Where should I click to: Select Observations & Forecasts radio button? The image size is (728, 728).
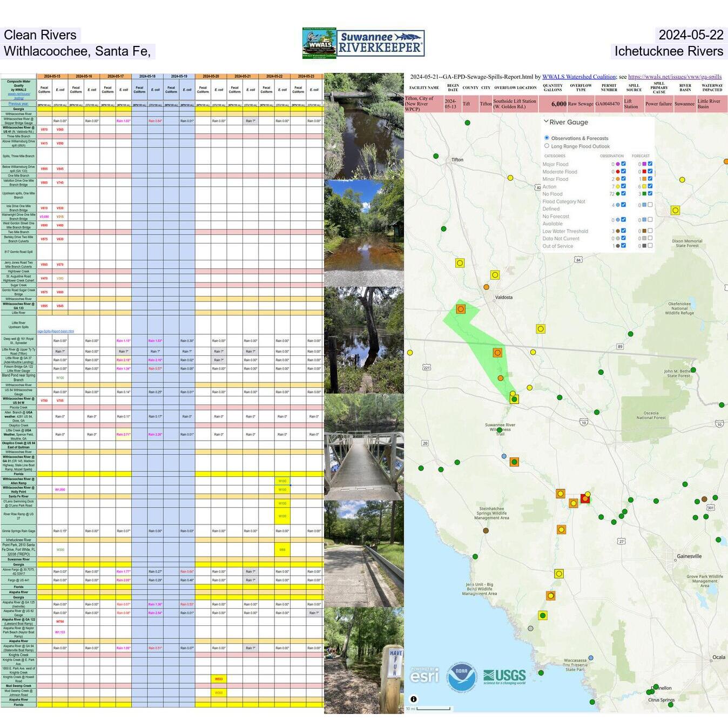[x=547, y=138]
